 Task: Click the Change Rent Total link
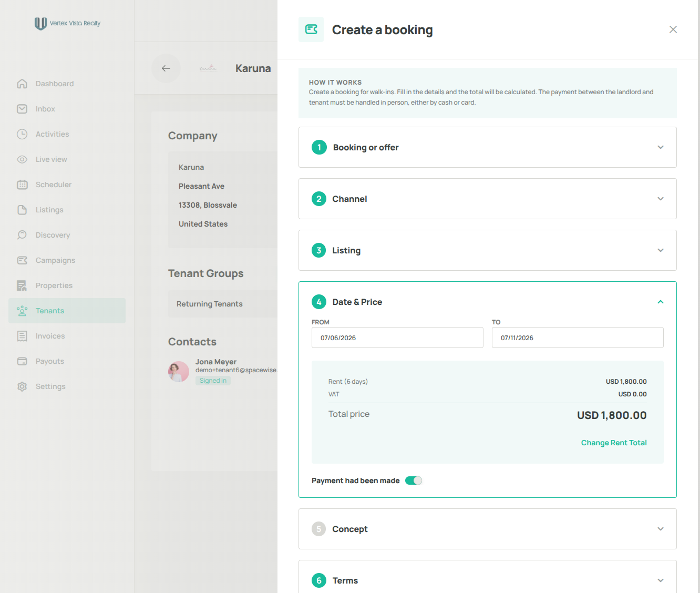pos(614,443)
